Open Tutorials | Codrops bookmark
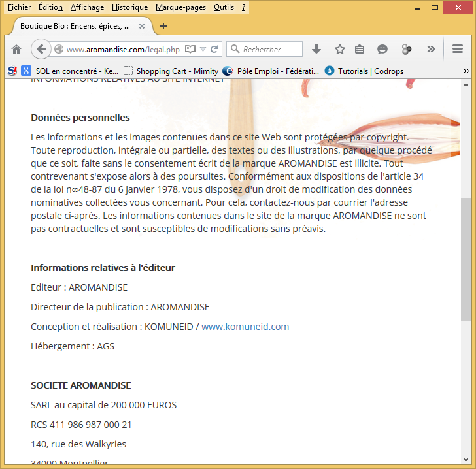The image size is (476, 469). click(364, 71)
